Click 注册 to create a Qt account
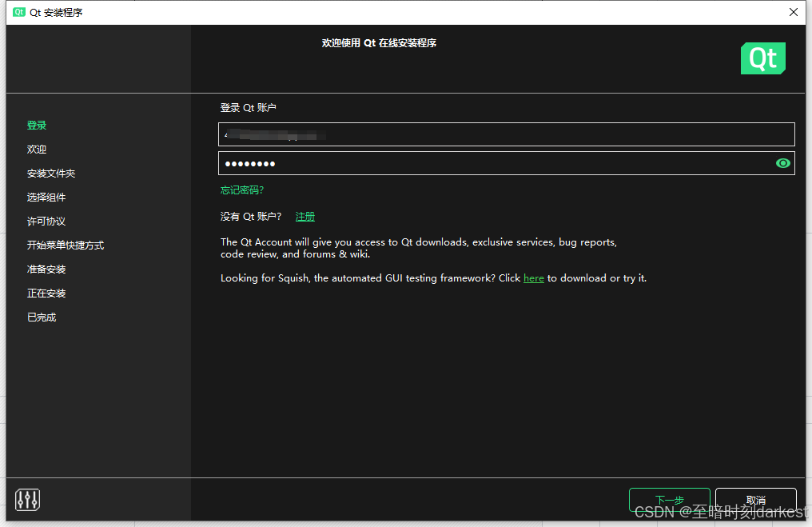This screenshot has height=527, width=812. pos(304,216)
